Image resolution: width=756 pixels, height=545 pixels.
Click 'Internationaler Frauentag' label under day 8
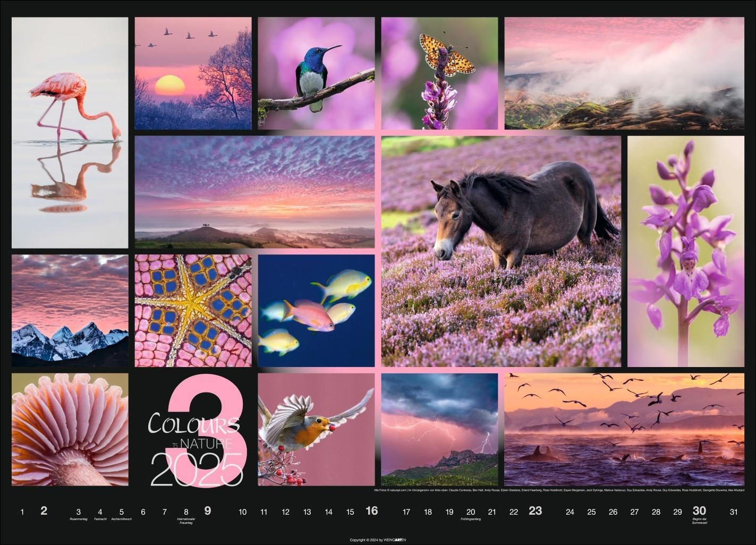coord(186,521)
